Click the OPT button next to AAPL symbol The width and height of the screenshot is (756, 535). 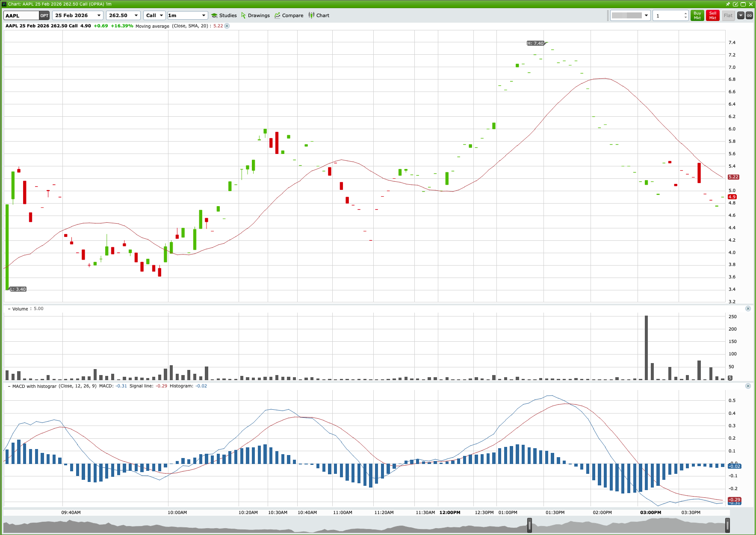pos(44,15)
